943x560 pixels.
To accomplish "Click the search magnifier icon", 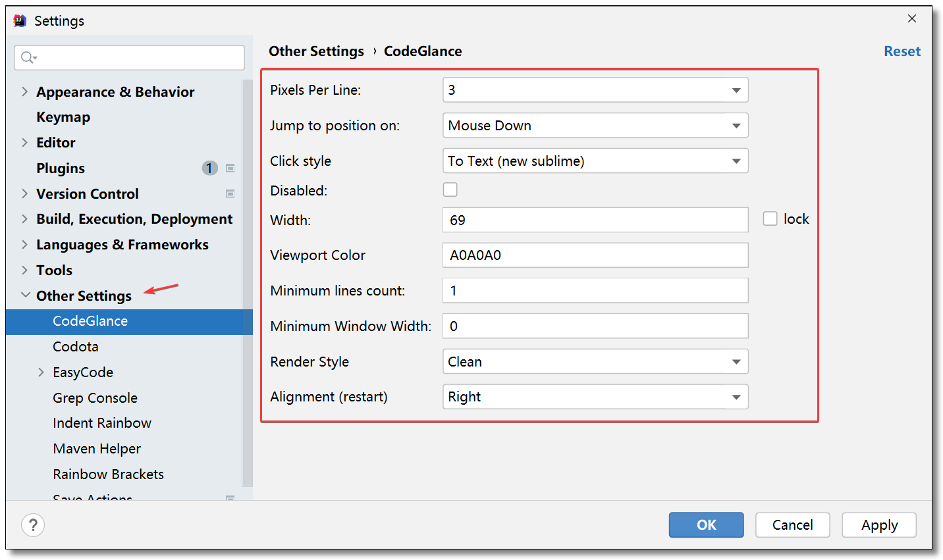I will [27, 58].
